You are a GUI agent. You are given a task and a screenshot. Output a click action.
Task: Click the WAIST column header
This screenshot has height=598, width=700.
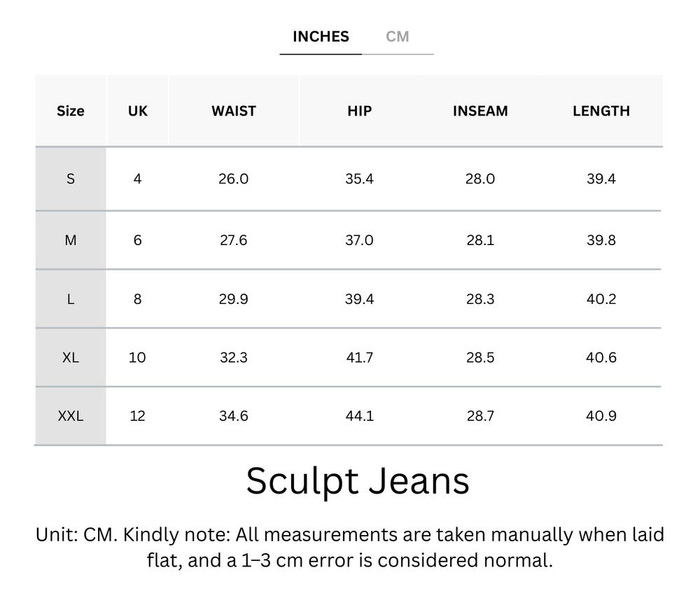[234, 111]
